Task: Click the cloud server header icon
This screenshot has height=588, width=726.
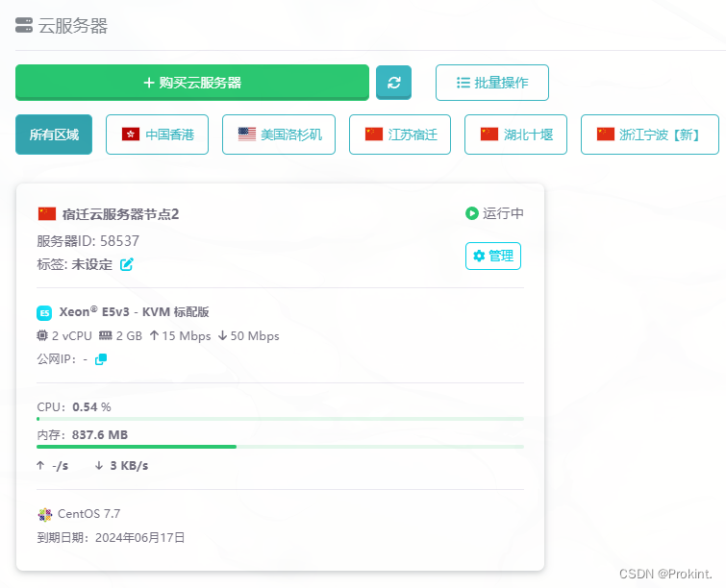Action: pos(24,25)
